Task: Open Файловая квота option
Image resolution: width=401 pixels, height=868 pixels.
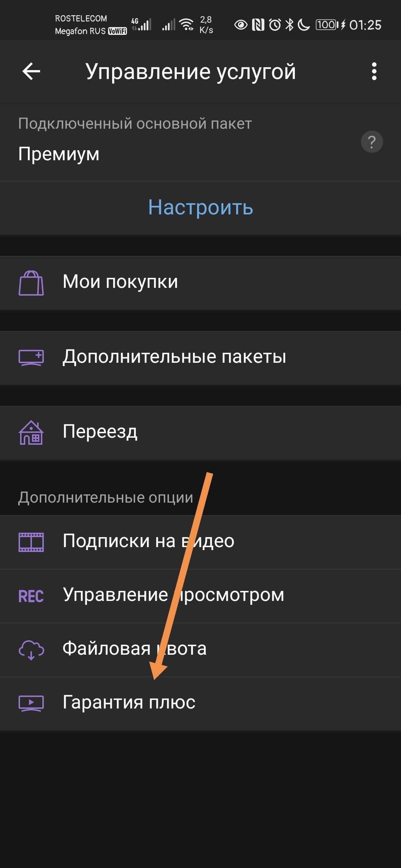Action: coord(200,650)
